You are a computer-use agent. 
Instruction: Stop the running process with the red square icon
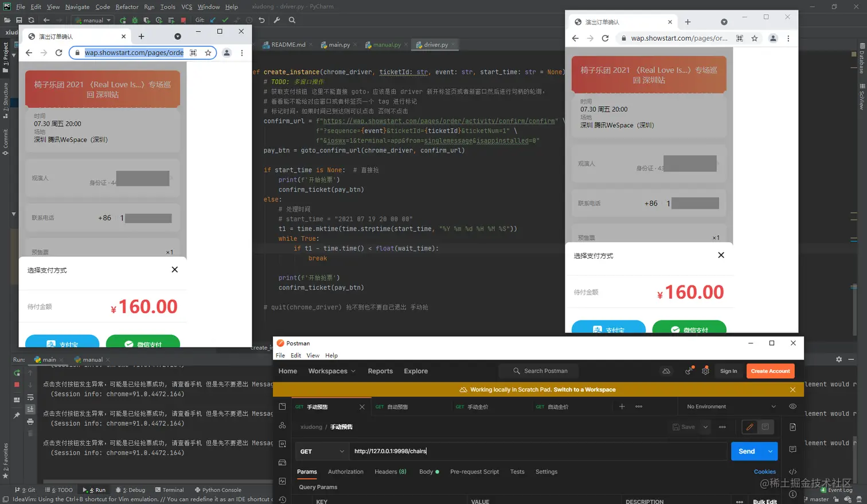[184, 19]
